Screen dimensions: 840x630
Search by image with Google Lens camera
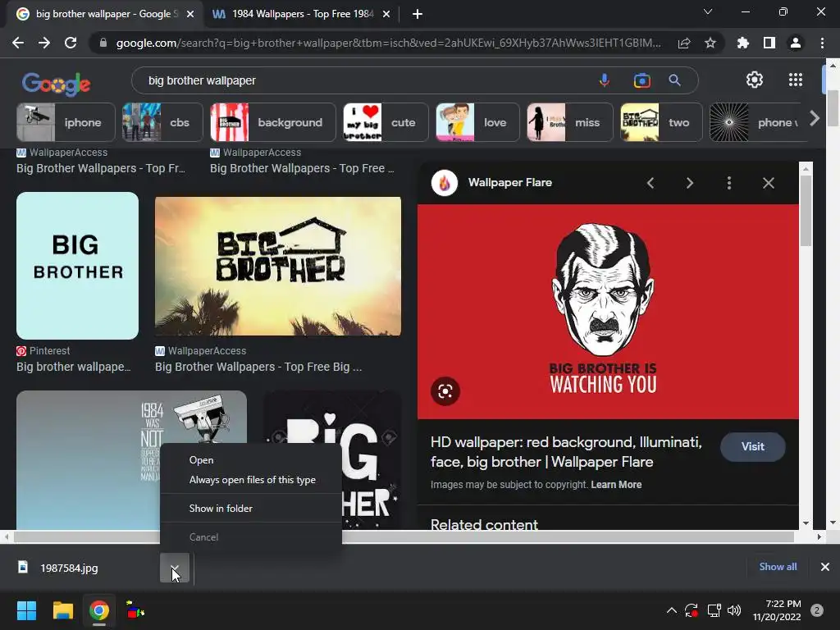click(x=641, y=80)
